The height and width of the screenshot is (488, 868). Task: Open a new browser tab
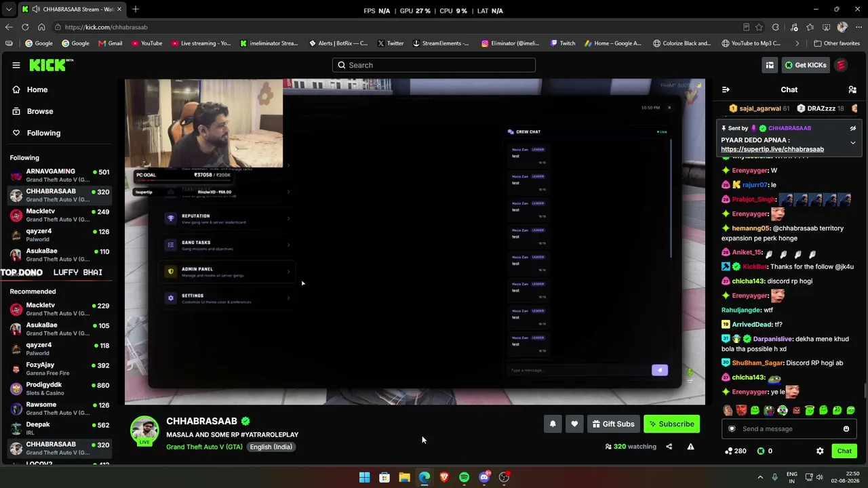[136, 9]
